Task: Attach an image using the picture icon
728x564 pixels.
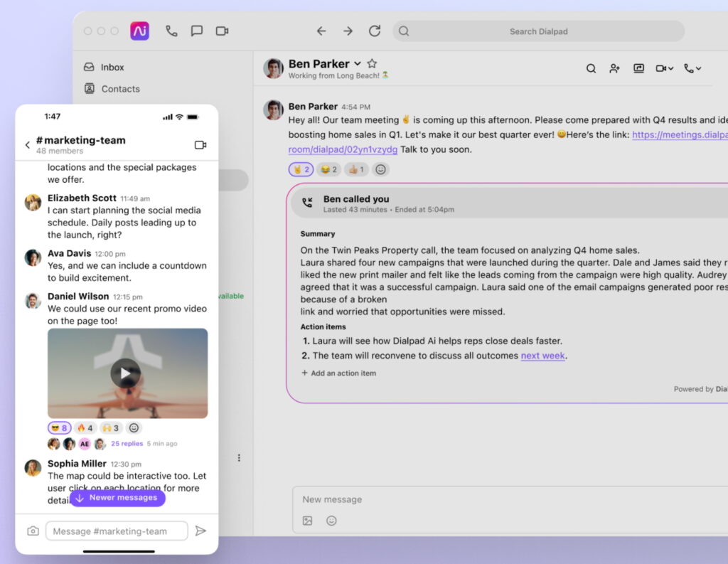Action: pyautogui.click(x=307, y=521)
